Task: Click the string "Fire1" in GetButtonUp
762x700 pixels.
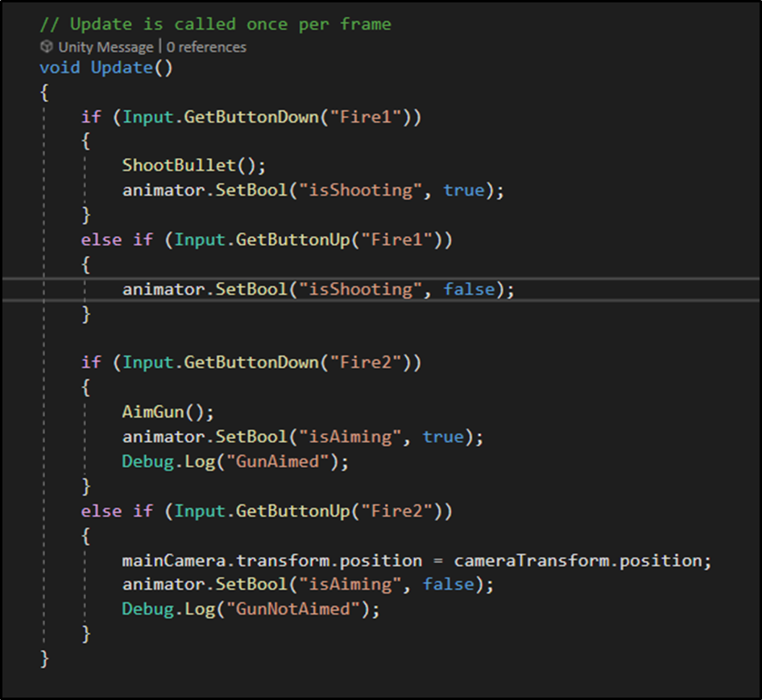Action: coord(397,240)
